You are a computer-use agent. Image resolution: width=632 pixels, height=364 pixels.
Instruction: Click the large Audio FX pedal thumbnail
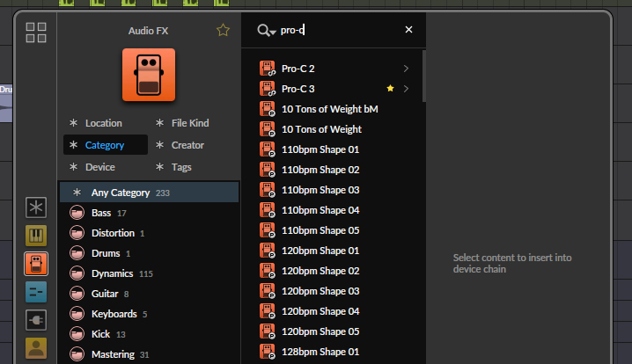(x=148, y=75)
